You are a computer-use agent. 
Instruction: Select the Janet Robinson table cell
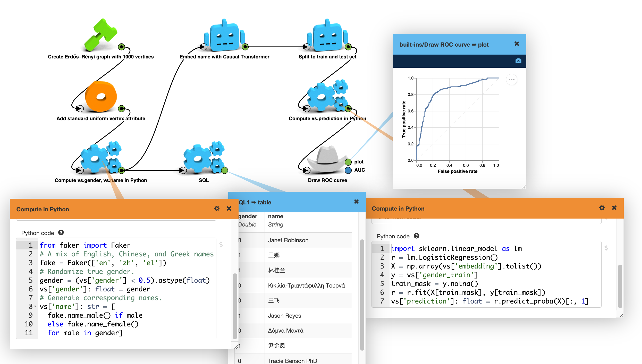click(308, 240)
